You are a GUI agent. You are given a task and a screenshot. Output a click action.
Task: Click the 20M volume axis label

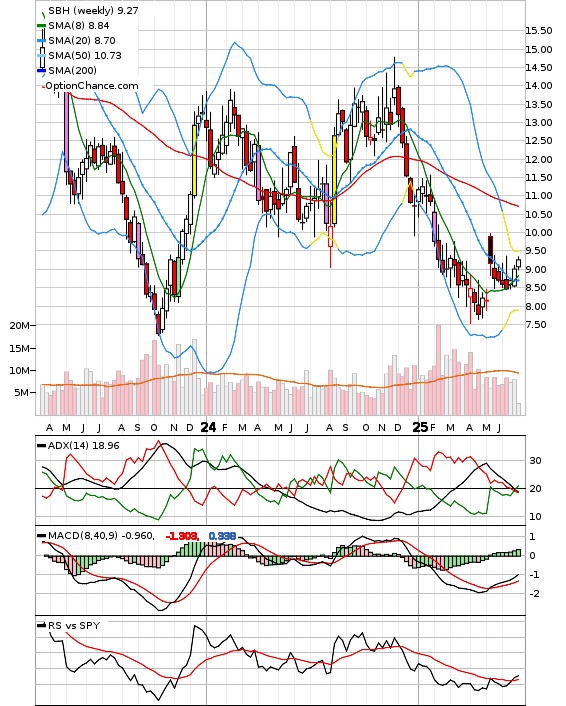point(19,326)
